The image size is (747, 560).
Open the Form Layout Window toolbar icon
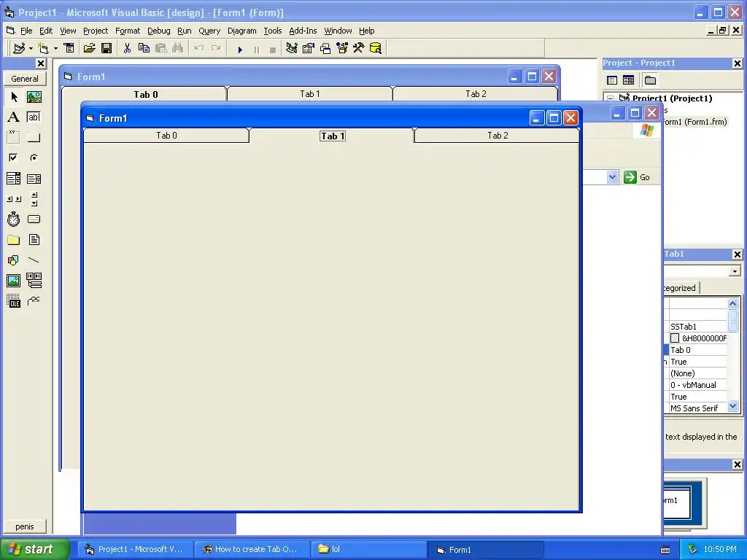coord(325,48)
